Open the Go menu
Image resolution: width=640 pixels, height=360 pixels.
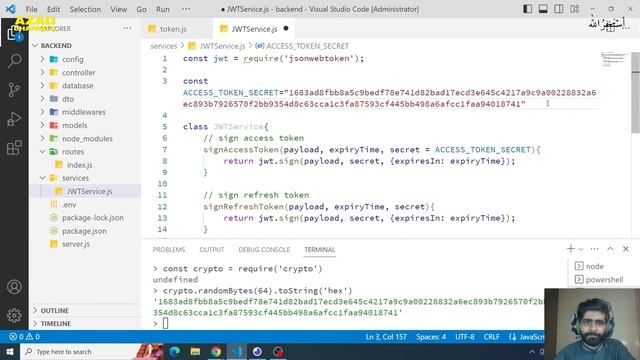141,9
